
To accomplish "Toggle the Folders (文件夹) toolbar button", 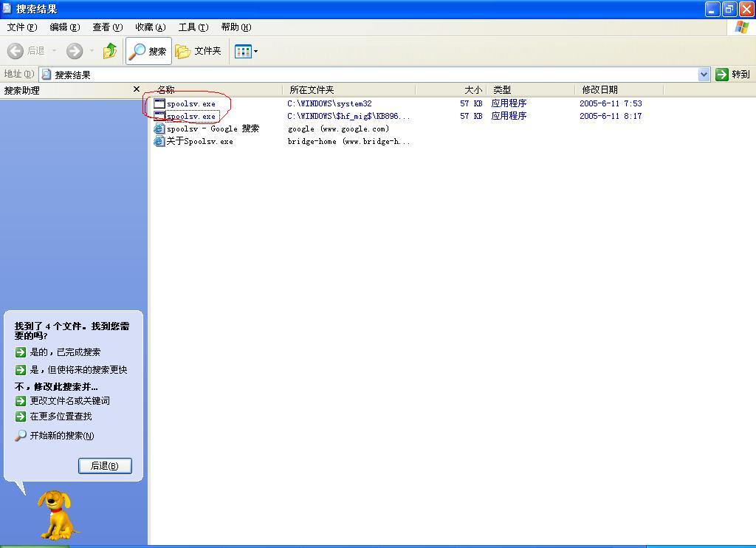I will (x=198, y=51).
